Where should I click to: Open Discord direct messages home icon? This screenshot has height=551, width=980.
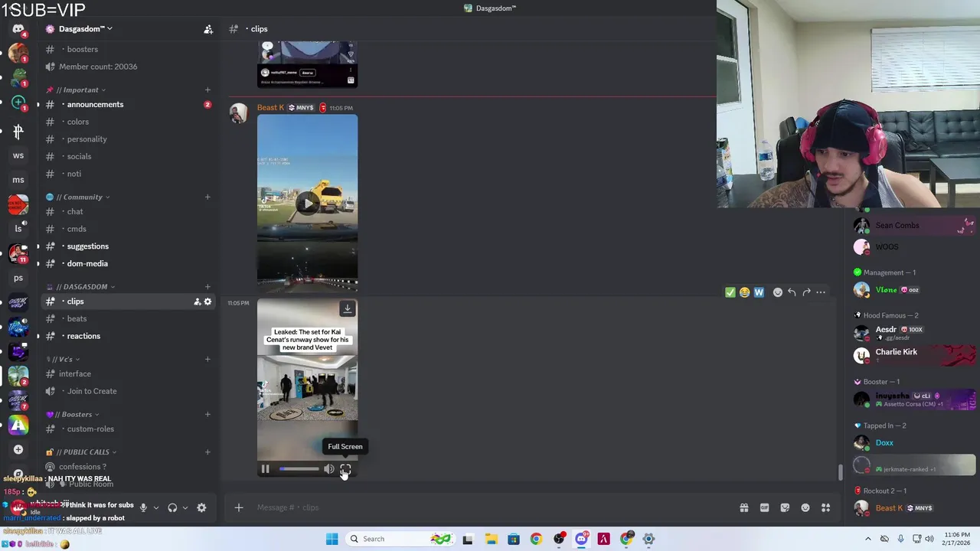pyautogui.click(x=18, y=29)
